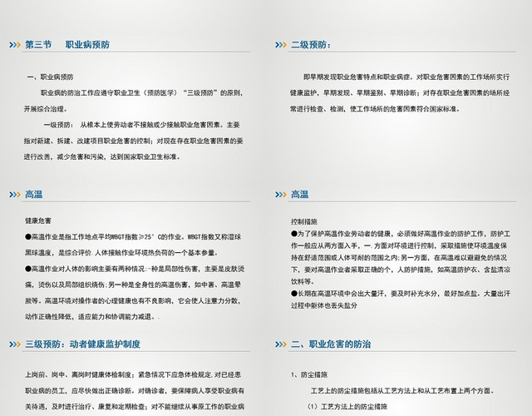
Task: Click the line starting 上岗前、岗中、离岗时
Action: 133,375
